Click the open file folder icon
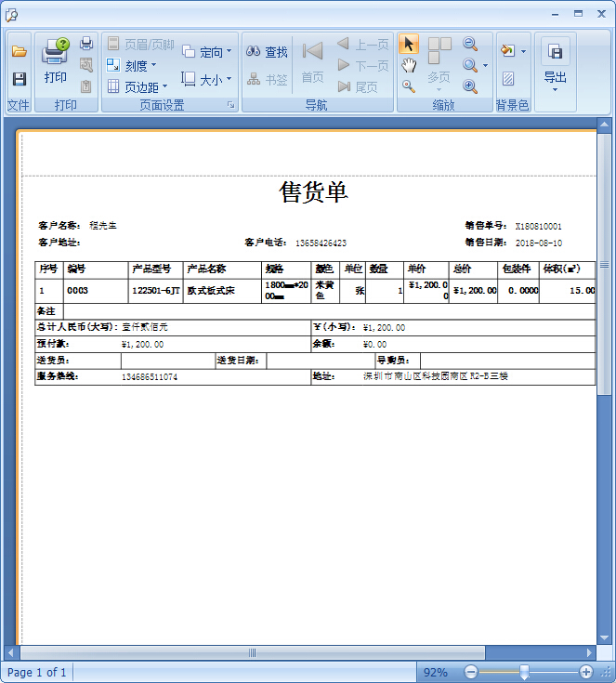 tap(19, 52)
